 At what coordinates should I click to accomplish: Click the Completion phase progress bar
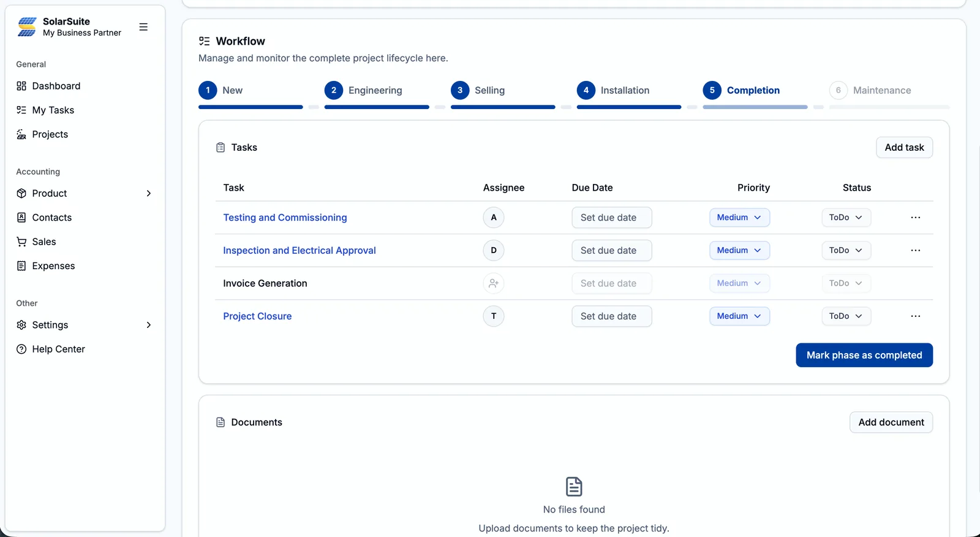click(x=755, y=107)
